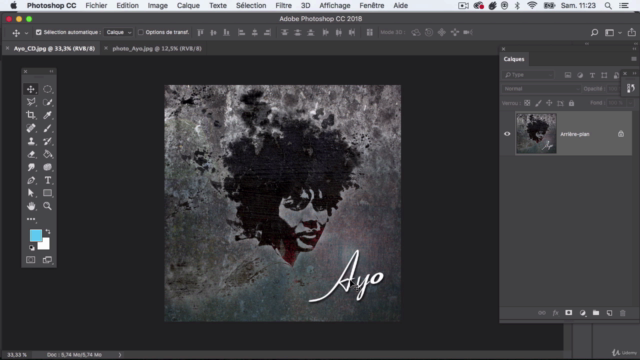Select the Paint Bucket tool

coord(47,154)
